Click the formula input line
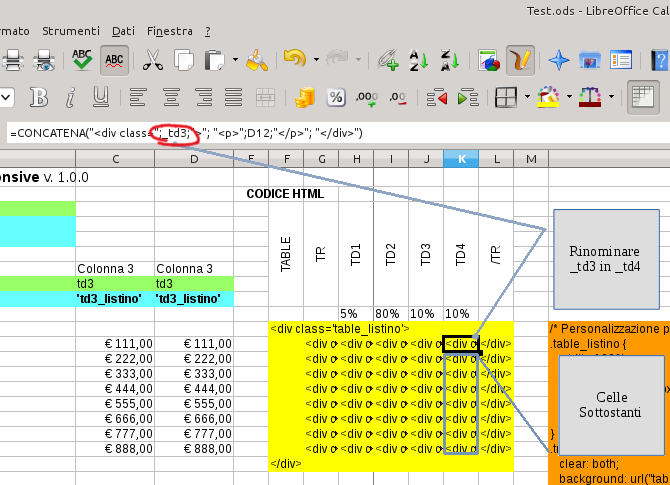Screen dimensions: 670x485 coord(338,133)
